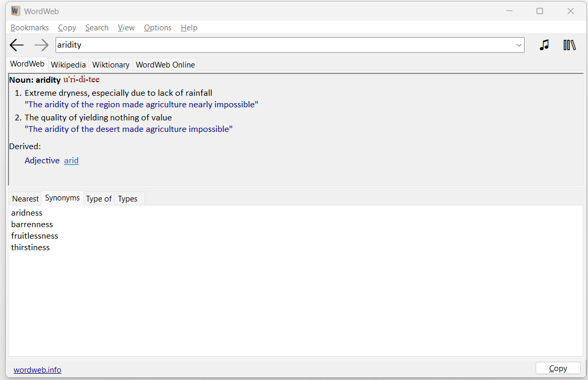Select the Type of tab

[99, 199]
